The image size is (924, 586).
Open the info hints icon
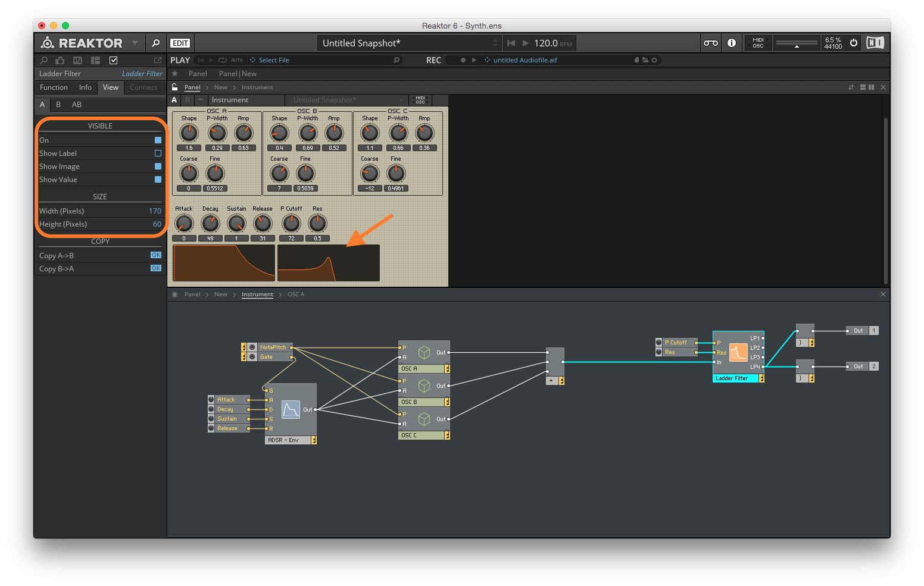[732, 43]
